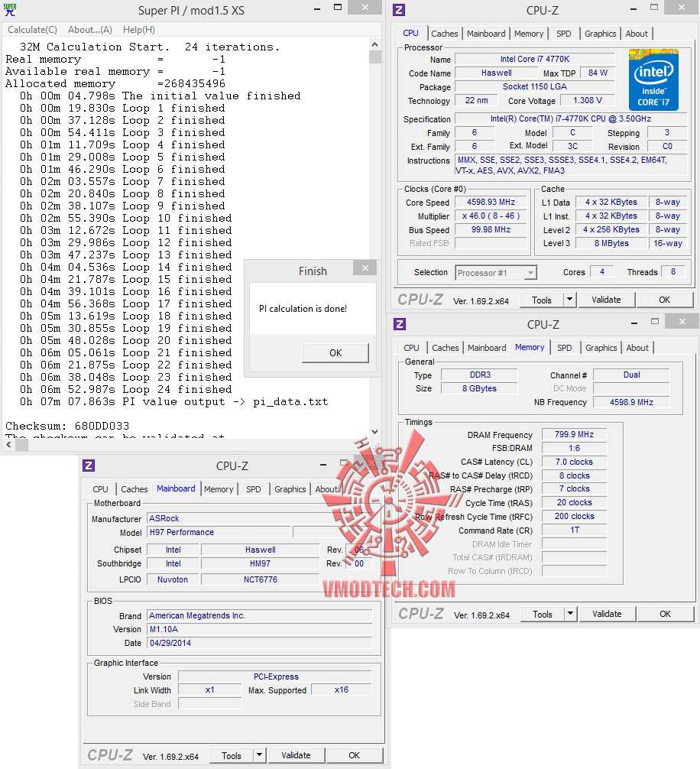Switch to SPD tab in top CPU-Z window
This screenshot has height=769, width=700.
[x=564, y=34]
